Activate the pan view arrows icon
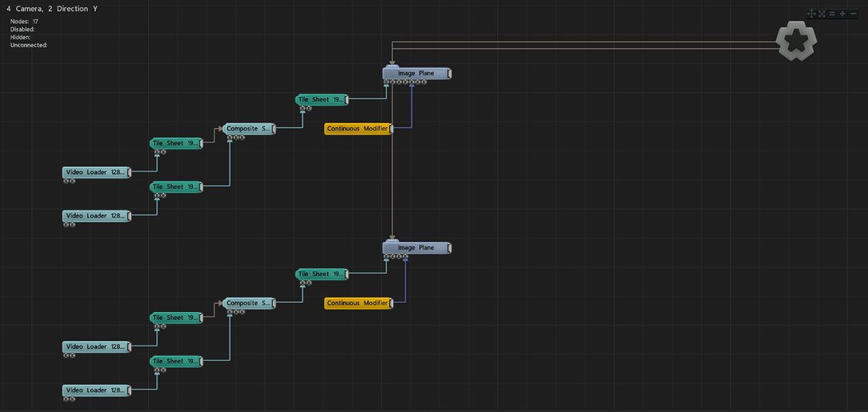 click(x=812, y=14)
